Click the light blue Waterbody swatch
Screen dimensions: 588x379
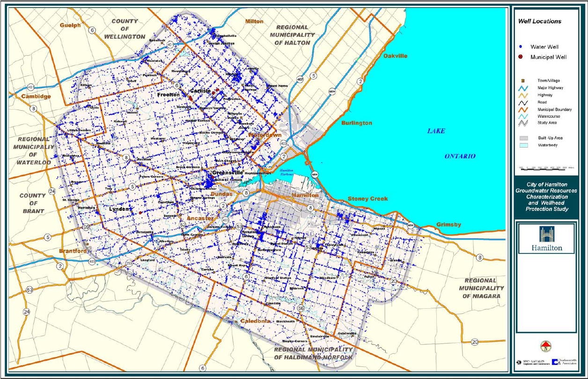(x=523, y=146)
